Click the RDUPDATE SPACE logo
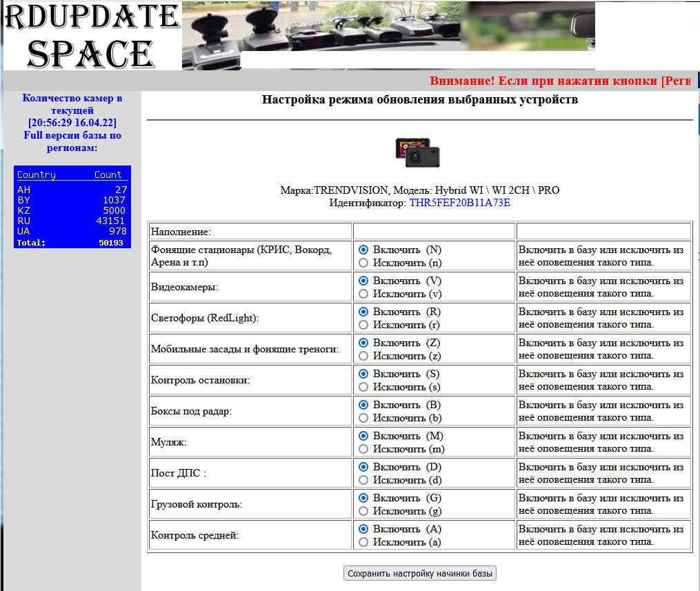This screenshot has height=591, width=700. point(90,35)
